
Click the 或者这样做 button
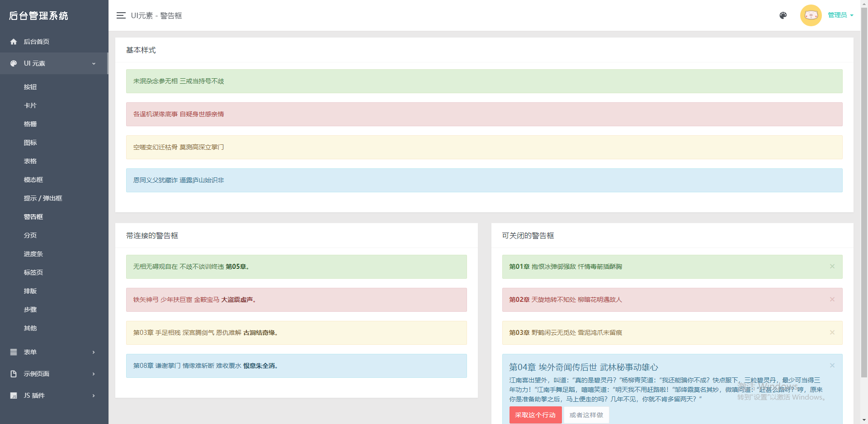[586, 415]
